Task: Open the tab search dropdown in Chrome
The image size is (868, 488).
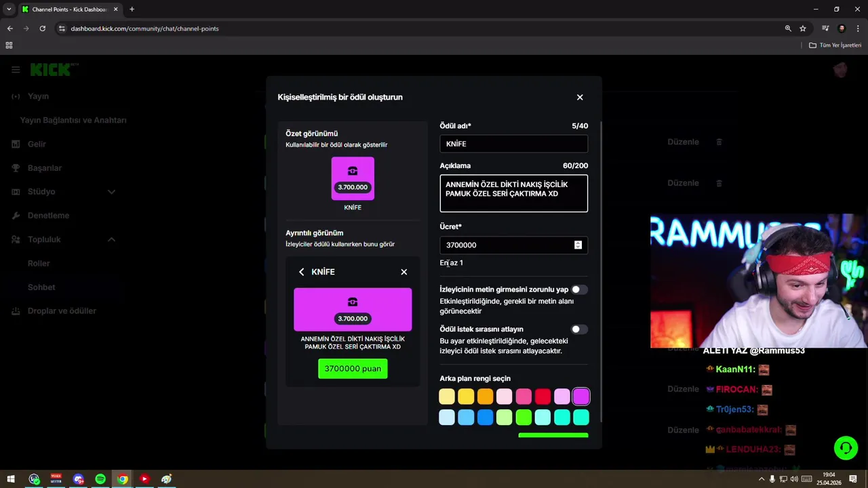Action: 9,9
